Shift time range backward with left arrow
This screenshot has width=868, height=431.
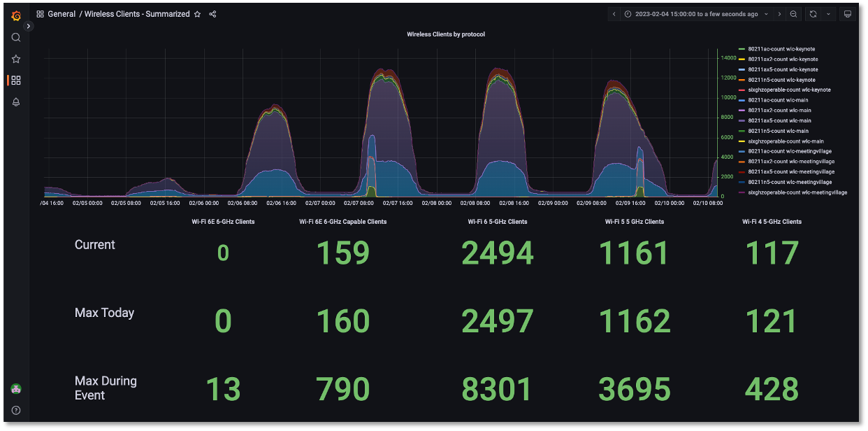(614, 14)
